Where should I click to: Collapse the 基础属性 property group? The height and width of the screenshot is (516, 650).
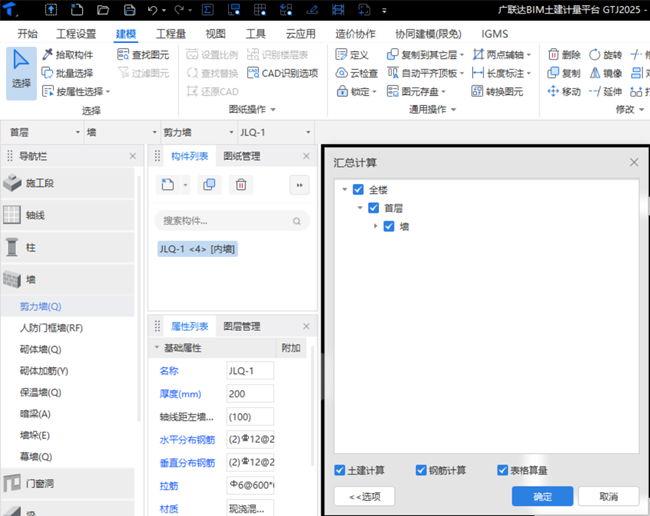coord(156,348)
